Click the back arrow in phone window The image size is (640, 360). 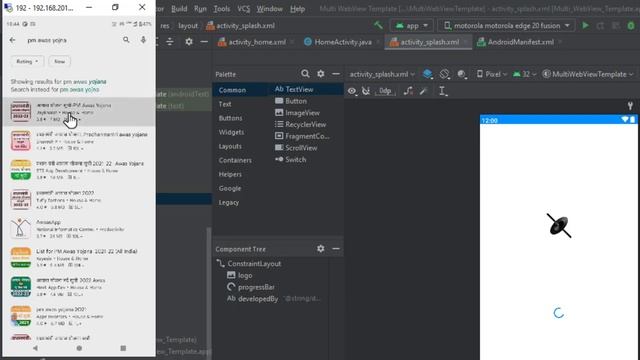(12, 40)
